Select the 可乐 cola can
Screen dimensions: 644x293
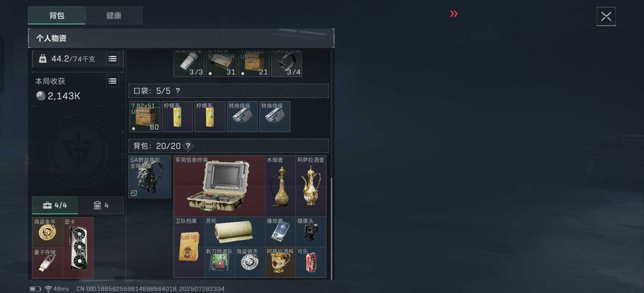tap(311, 262)
